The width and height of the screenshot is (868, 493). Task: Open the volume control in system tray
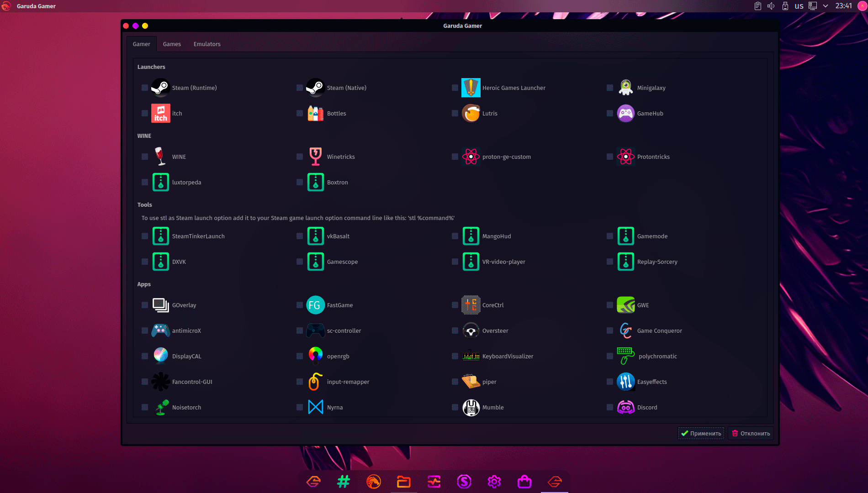(x=771, y=6)
